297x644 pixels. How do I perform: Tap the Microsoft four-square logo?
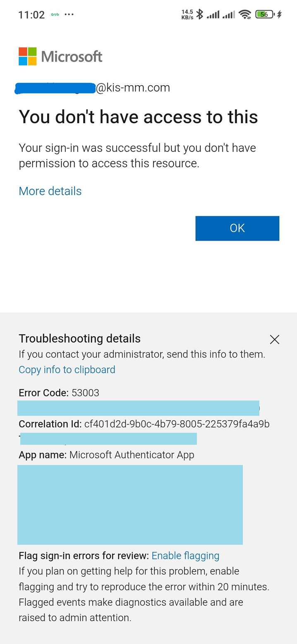click(x=28, y=56)
